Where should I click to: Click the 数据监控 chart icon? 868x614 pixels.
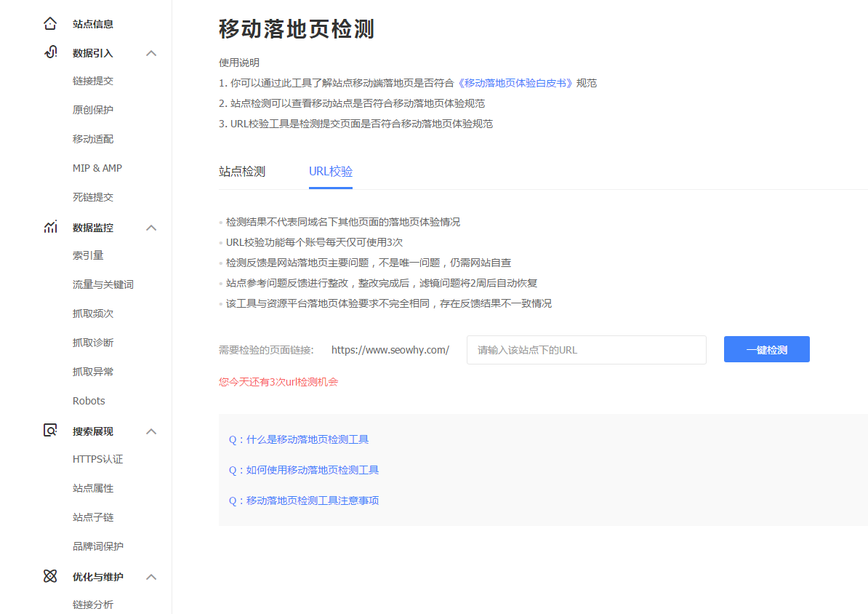pos(49,227)
